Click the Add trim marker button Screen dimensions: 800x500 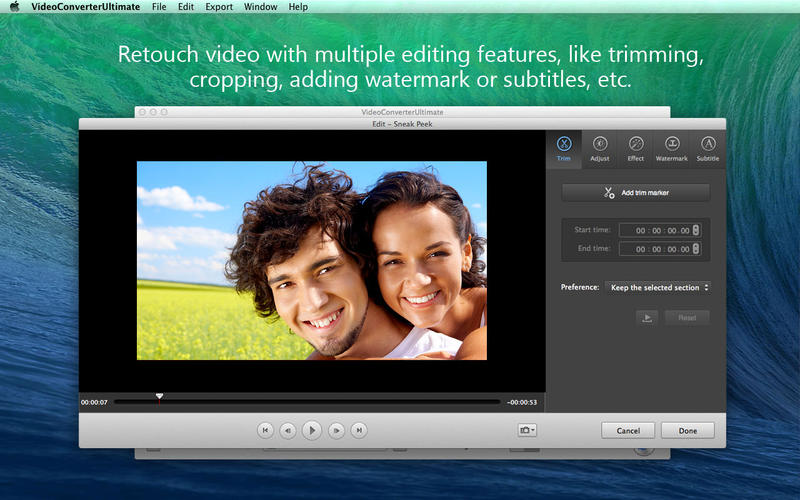point(636,192)
